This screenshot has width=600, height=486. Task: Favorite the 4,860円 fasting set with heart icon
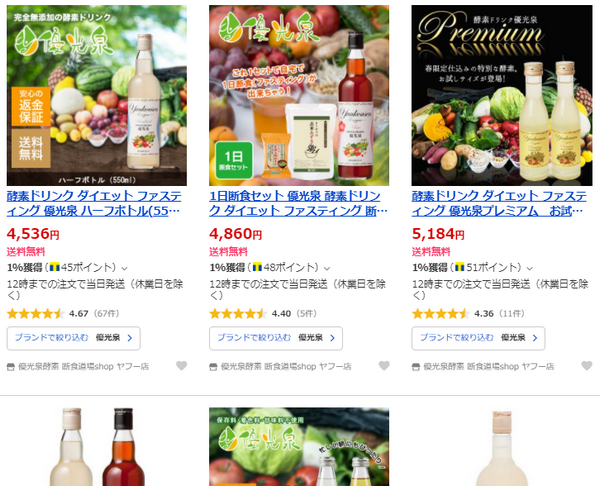pyautogui.click(x=384, y=366)
